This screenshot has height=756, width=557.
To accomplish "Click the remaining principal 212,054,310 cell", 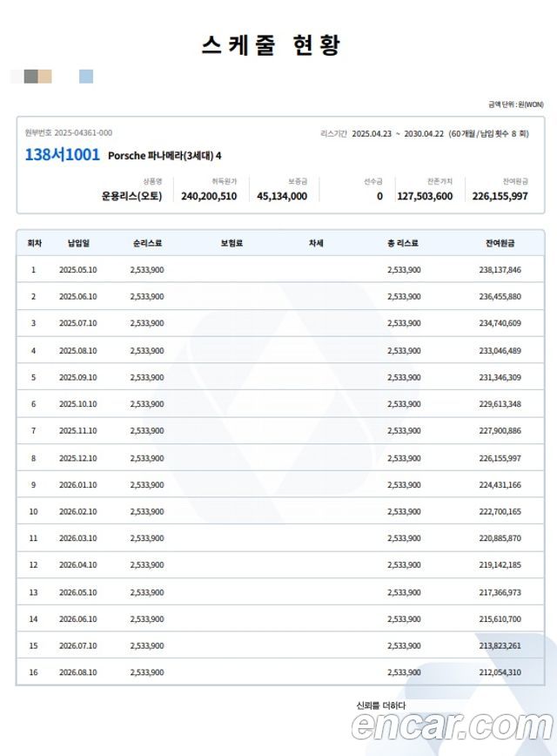I will tap(500, 672).
